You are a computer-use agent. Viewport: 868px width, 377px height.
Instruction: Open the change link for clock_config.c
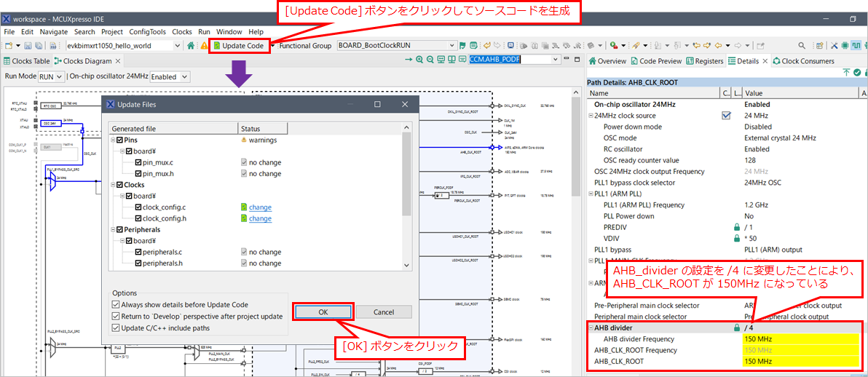pos(260,207)
